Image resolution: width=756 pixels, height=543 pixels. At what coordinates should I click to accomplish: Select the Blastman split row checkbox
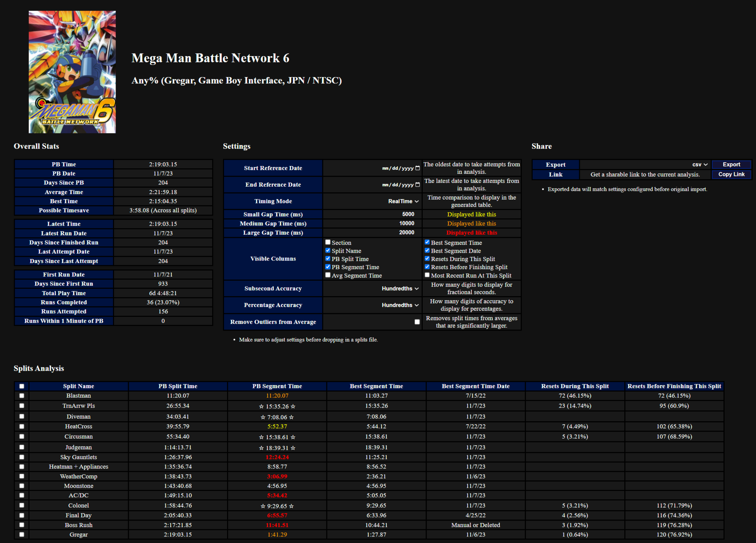pyautogui.click(x=22, y=395)
